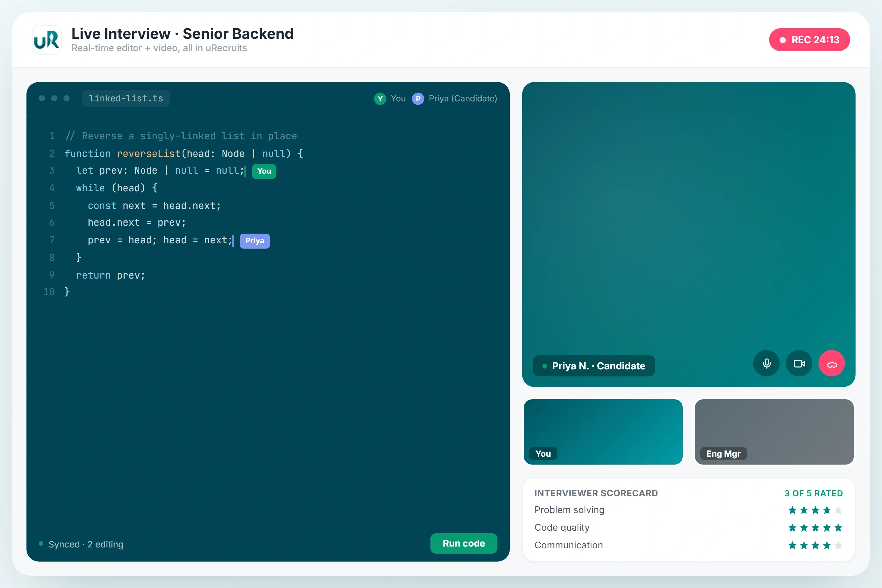This screenshot has width=882, height=588.
Task: Click the 'INTERVIEWER SCORECARD' heading
Action: point(596,493)
